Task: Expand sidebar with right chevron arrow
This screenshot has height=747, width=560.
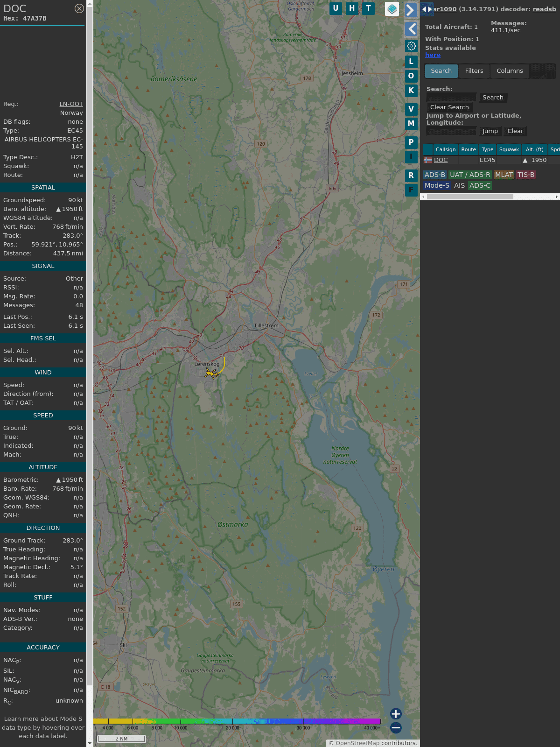Action: (411, 10)
